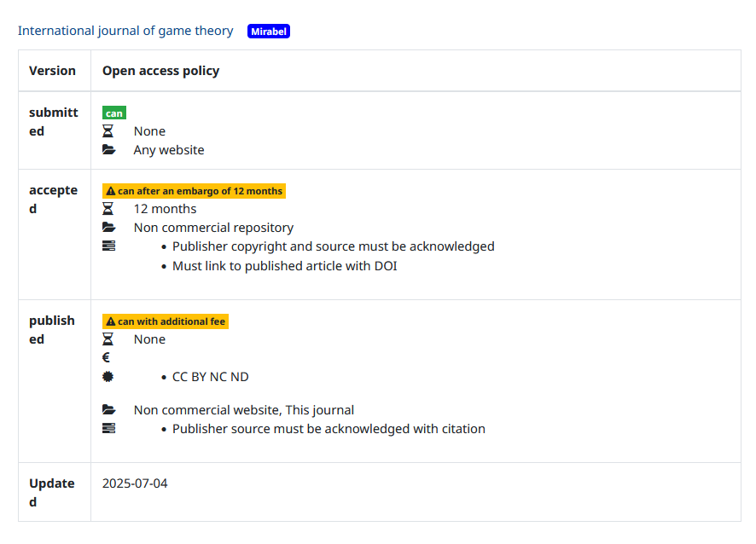Screen dimensions: 756x544
Task: Click the folder icon beside "Any website"
Action: pyautogui.click(x=108, y=150)
